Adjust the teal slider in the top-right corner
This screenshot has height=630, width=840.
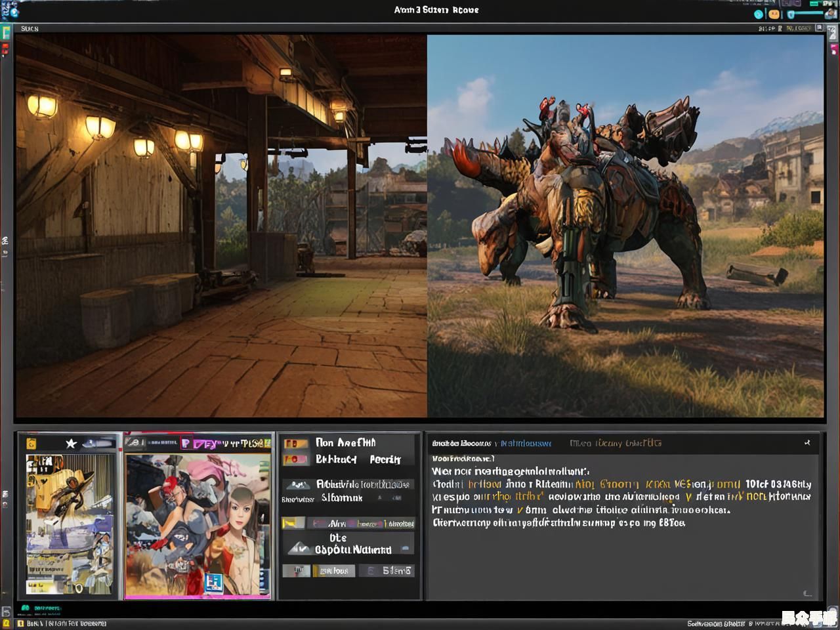pyautogui.click(x=808, y=14)
